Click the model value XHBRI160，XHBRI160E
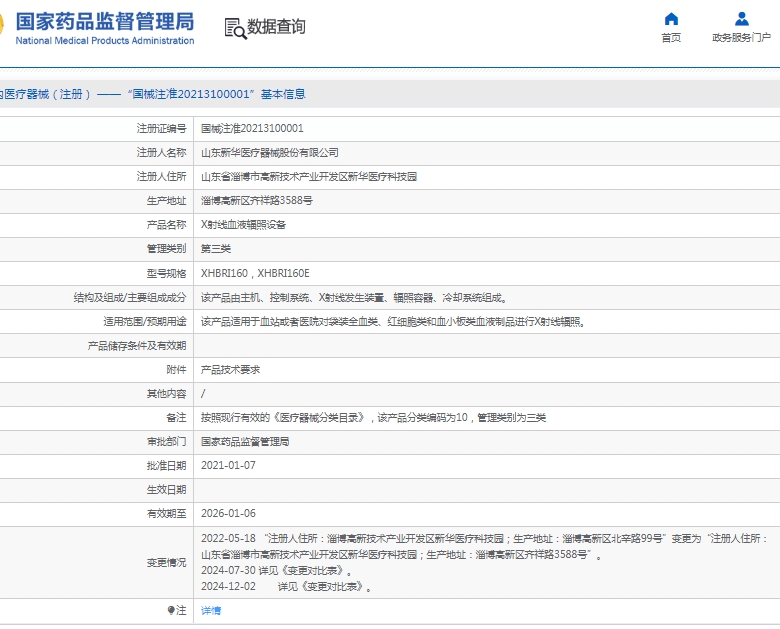 255,273
